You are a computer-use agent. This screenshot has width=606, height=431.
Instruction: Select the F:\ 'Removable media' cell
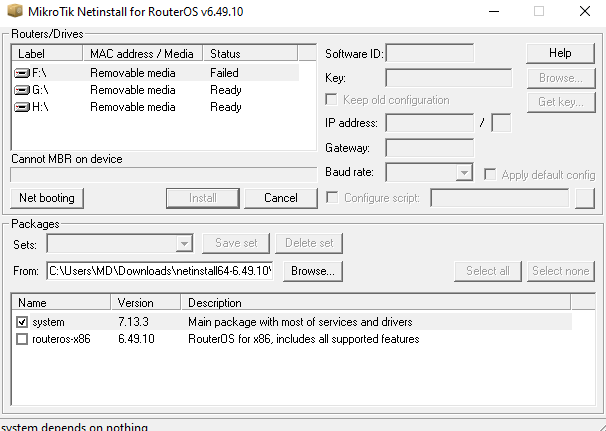coord(133,73)
